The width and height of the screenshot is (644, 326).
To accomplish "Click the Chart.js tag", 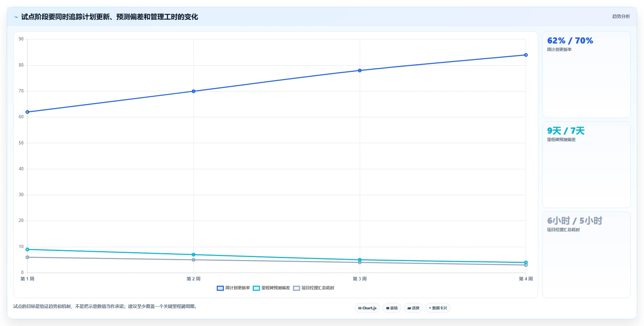I will coord(367,308).
